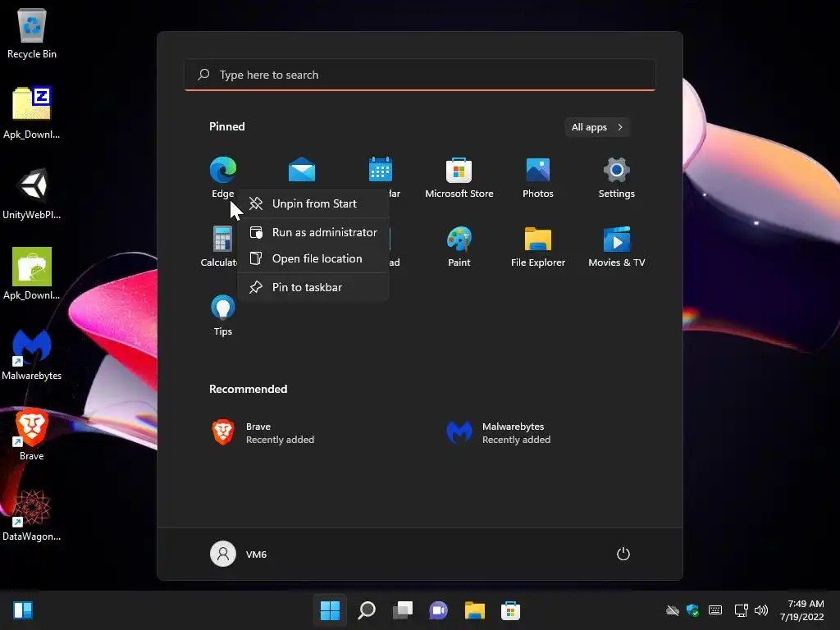Click the Type here to search box
Viewport: 840px width, 630px height.
(x=420, y=75)
